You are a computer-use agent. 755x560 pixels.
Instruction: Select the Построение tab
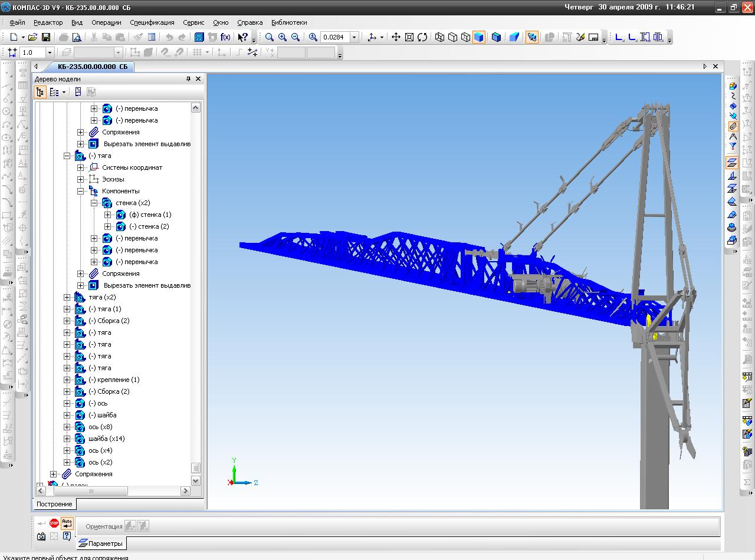pos(54,504)
